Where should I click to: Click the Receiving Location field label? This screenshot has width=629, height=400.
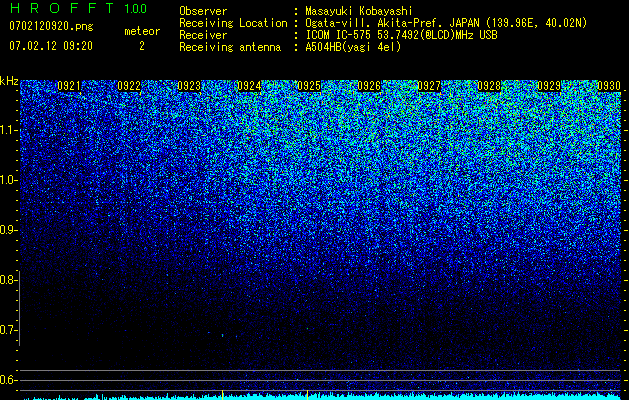click(x=233, y=23)
